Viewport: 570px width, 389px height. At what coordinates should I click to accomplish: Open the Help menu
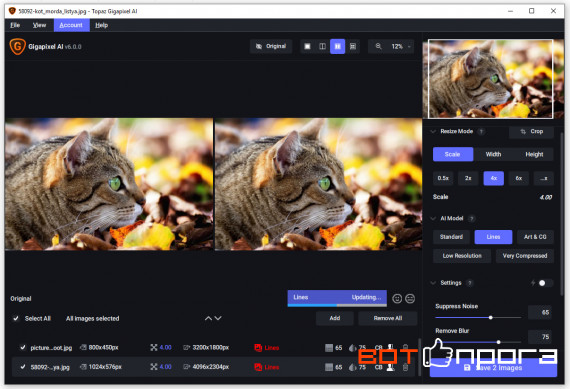tap(101, 25)
